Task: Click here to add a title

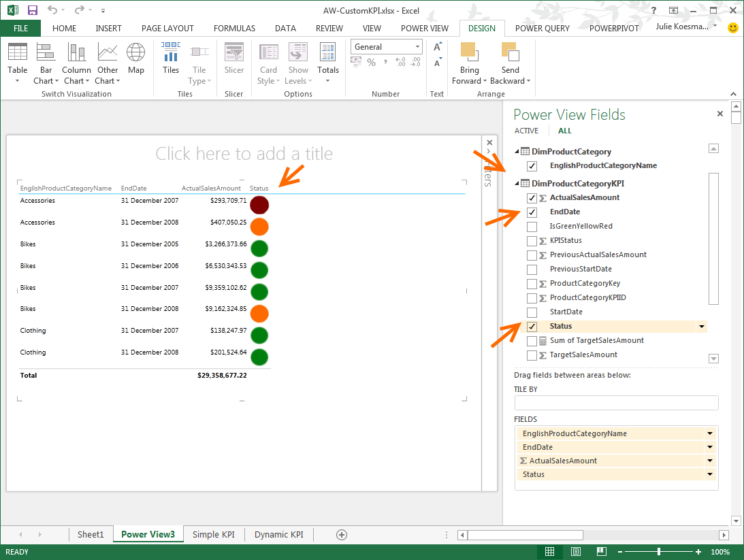Action: pyautogui.click(x=244, y=154)
